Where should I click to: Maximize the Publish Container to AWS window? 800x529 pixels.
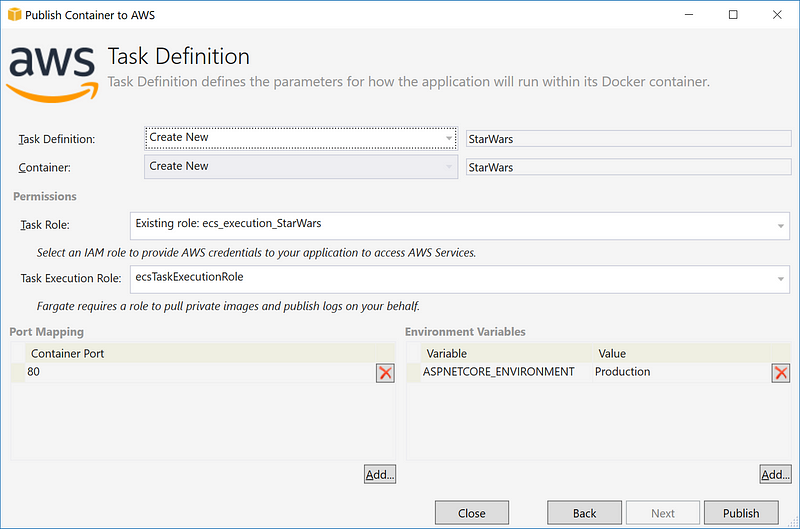pos(733,15)
